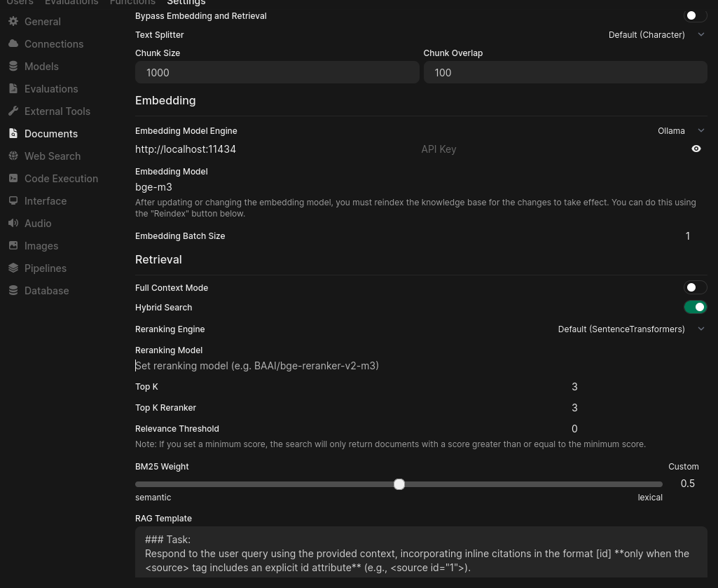
Task: Switch to the Evaluations tab
Action: coord(71,3)
